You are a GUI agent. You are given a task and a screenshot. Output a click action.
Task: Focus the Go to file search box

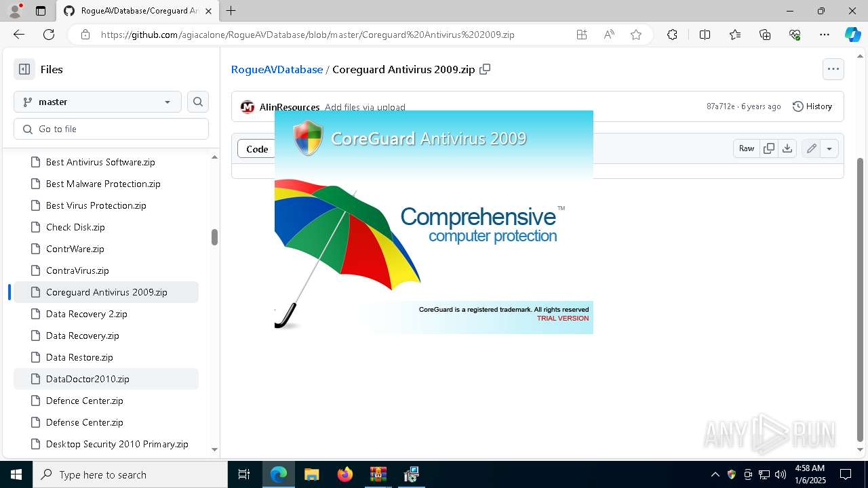point(111,129)
